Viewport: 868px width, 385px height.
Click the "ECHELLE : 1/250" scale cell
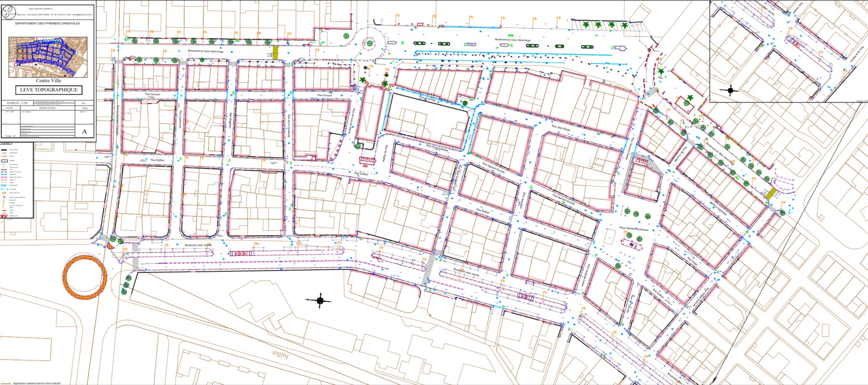(x=17, y=103)
